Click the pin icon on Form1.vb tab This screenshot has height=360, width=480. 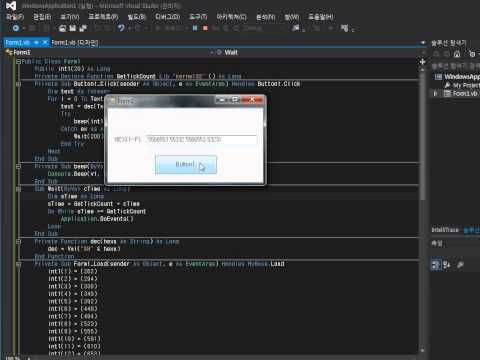36,42
